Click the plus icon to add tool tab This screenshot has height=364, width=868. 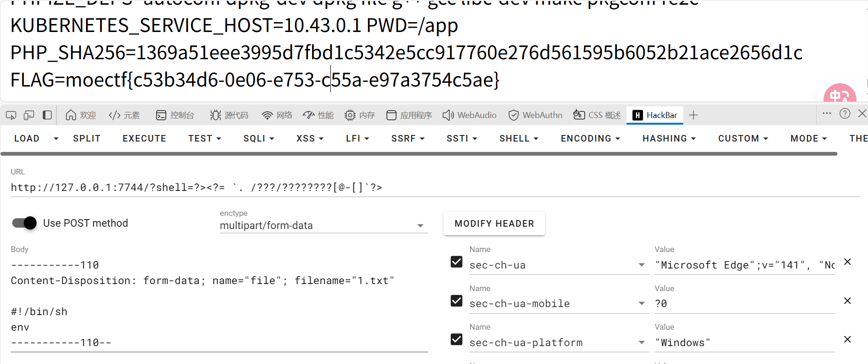pos(693,115)
